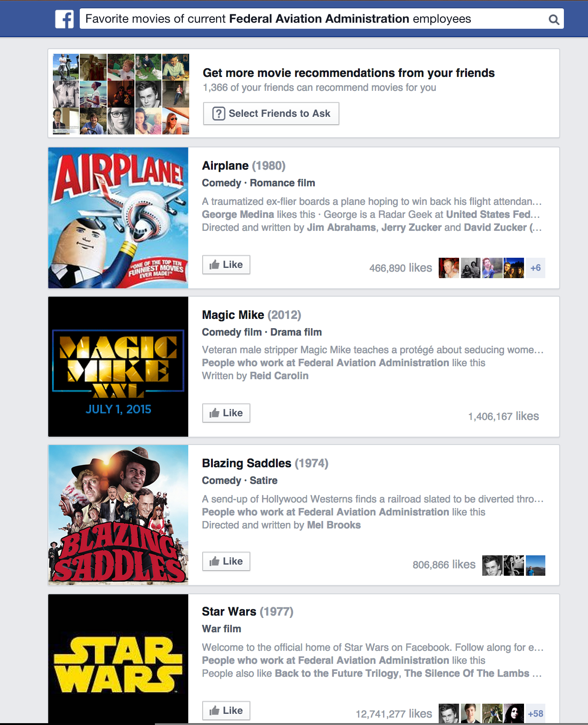
Task: Open Reid Carolin writer link
Action: pos(279,376)
